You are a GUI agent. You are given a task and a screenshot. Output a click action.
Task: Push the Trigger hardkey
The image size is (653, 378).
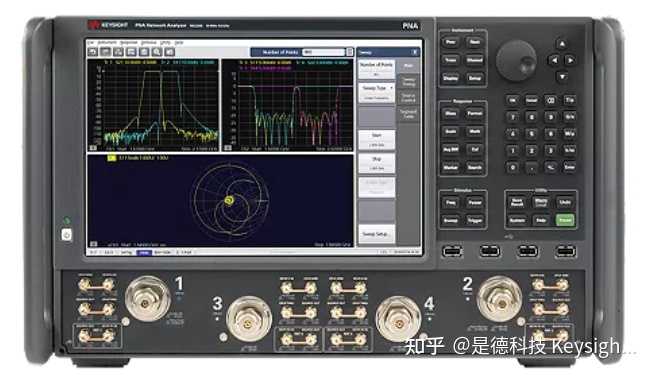[474, 220]
